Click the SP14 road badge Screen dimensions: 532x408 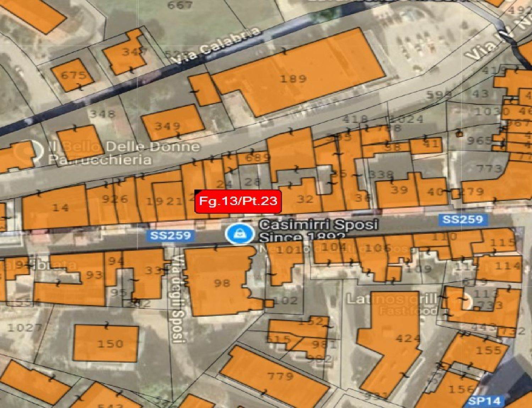pos(484,401)
